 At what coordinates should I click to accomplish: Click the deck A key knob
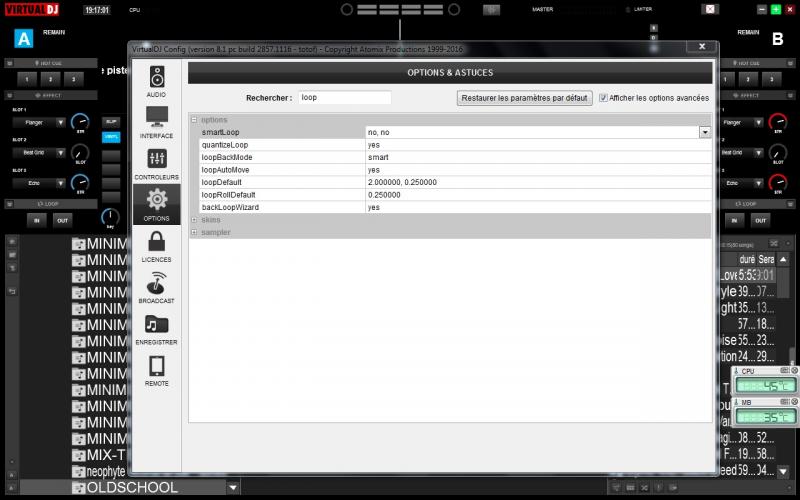[110, 216]
